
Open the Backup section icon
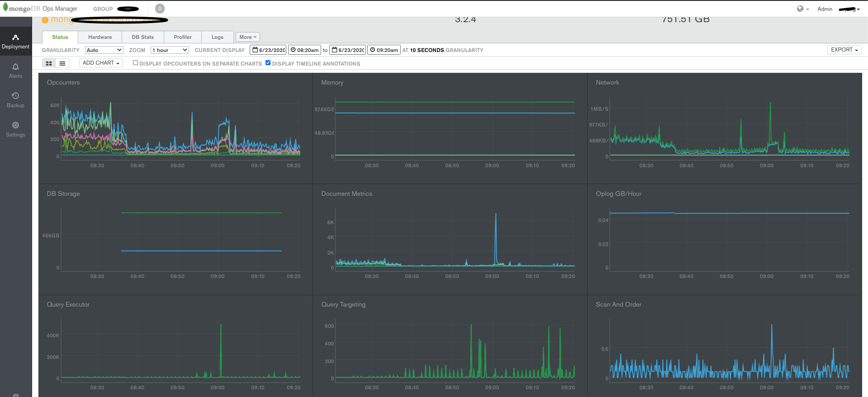coord(15,96)
